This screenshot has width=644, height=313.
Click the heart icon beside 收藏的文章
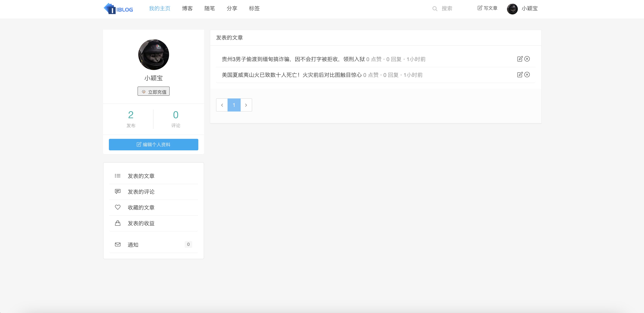(118, 207)
